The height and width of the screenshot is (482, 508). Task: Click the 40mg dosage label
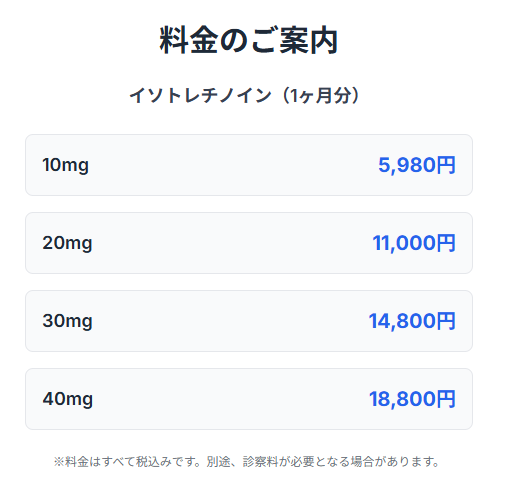68,399
